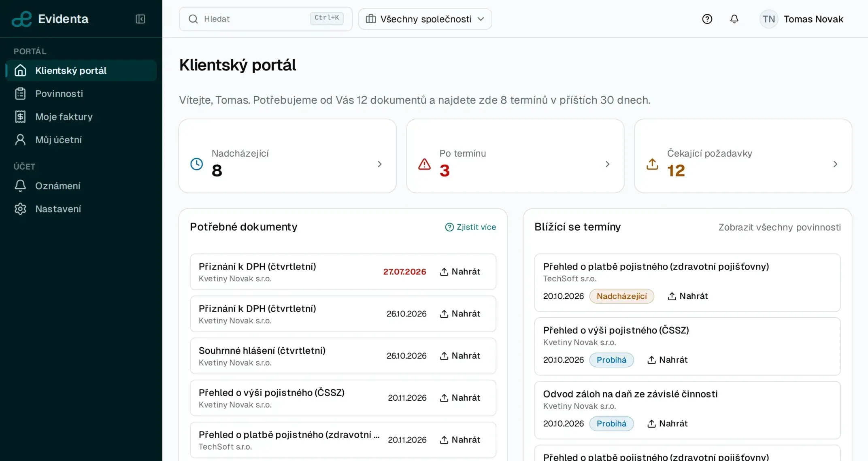
Task: Open Nastavení in the sidebar
Action: pos(81,209)
